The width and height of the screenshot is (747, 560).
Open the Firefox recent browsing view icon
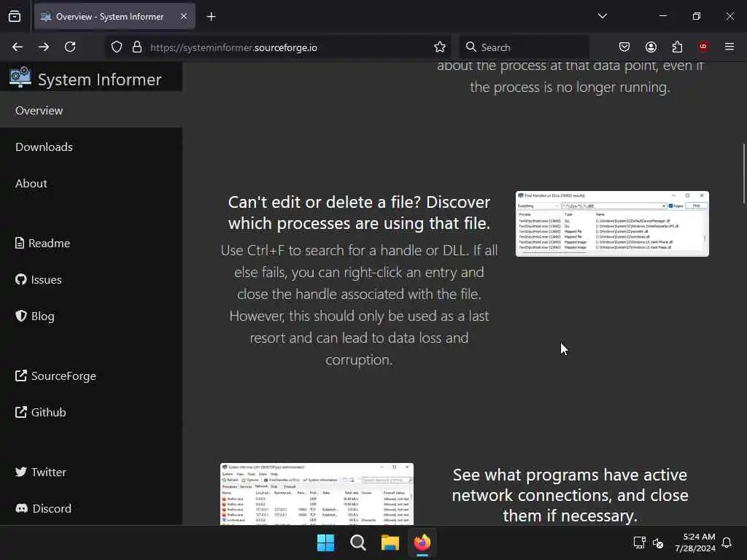point(15,17)
